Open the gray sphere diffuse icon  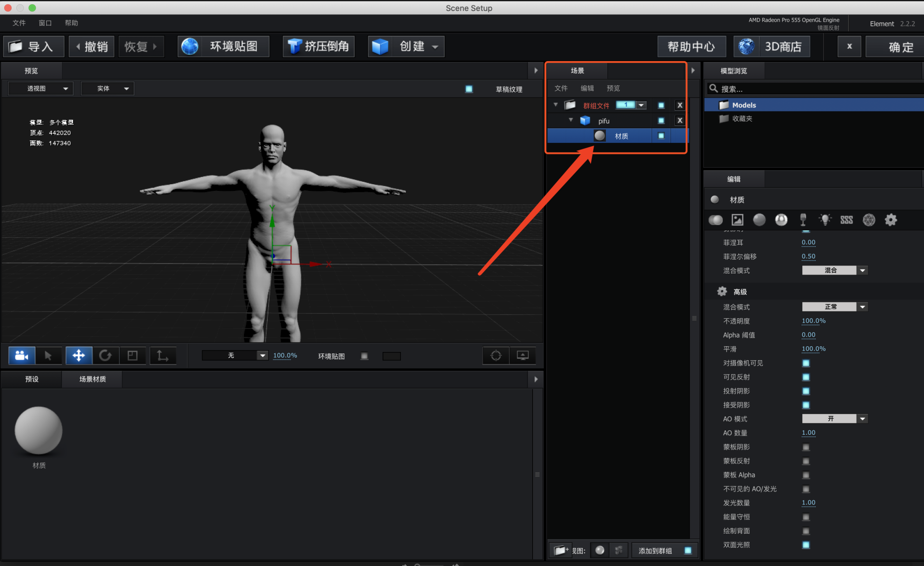pos(759,220)
